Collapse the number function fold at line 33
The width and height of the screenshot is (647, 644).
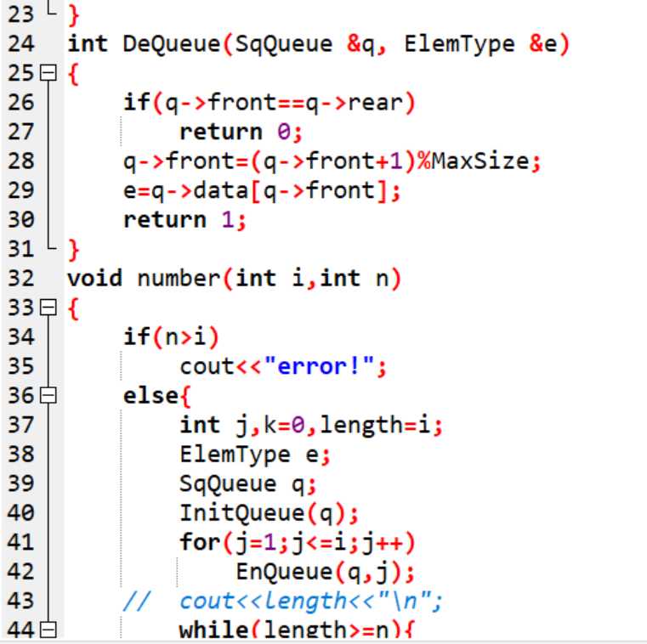coord(48,308)
